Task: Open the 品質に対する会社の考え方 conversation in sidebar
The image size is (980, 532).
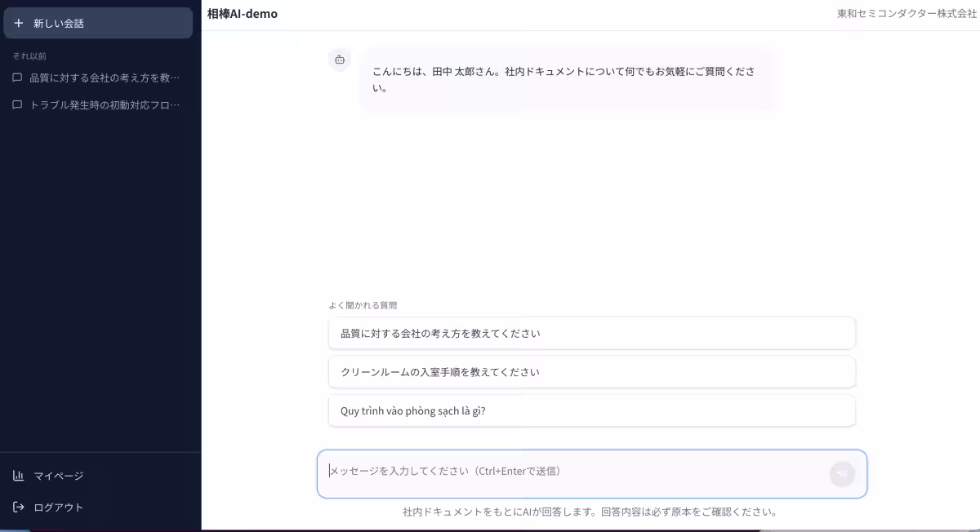Action: tap(98, 78)
